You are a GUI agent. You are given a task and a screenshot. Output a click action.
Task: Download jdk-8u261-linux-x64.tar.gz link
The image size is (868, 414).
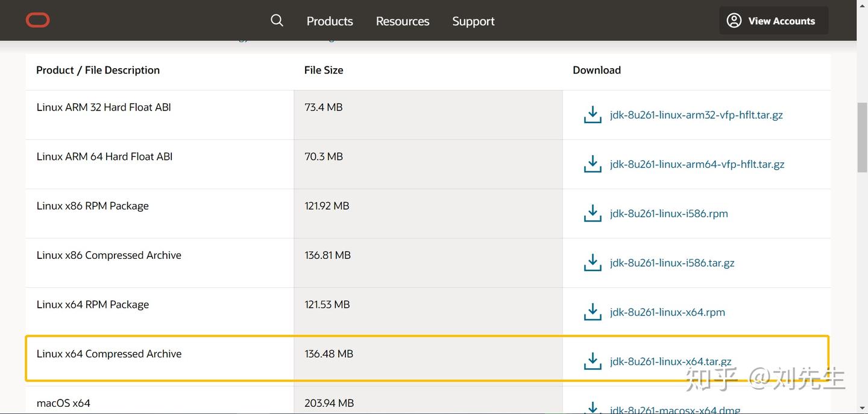pyautogui.click(x=670, y=361)
